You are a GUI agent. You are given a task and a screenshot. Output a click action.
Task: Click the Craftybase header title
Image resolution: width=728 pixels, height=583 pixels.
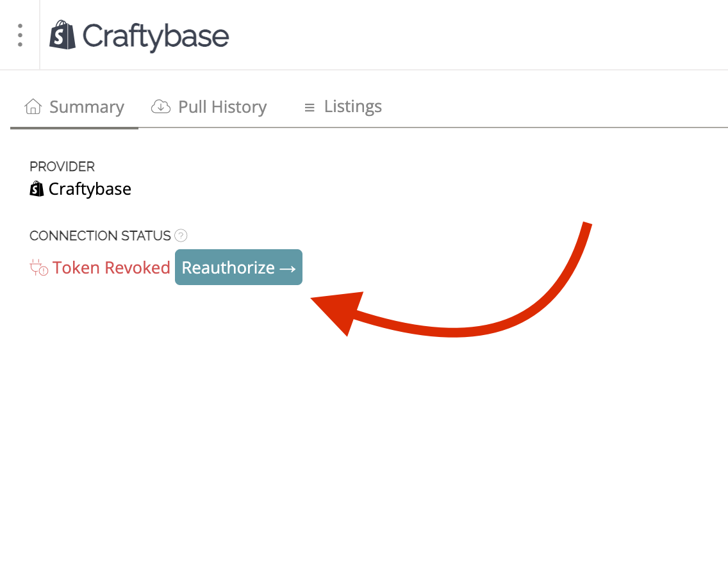tap(156, 37)
